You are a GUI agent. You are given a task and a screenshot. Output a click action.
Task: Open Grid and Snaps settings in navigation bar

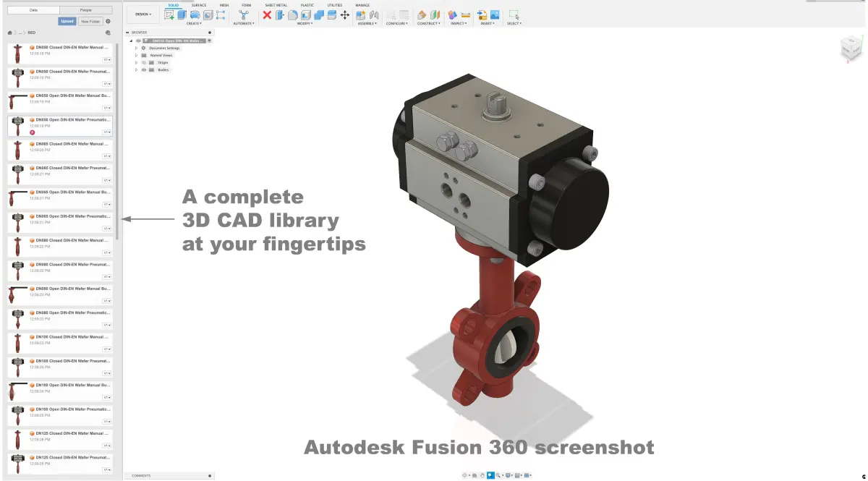pos(517,475)
